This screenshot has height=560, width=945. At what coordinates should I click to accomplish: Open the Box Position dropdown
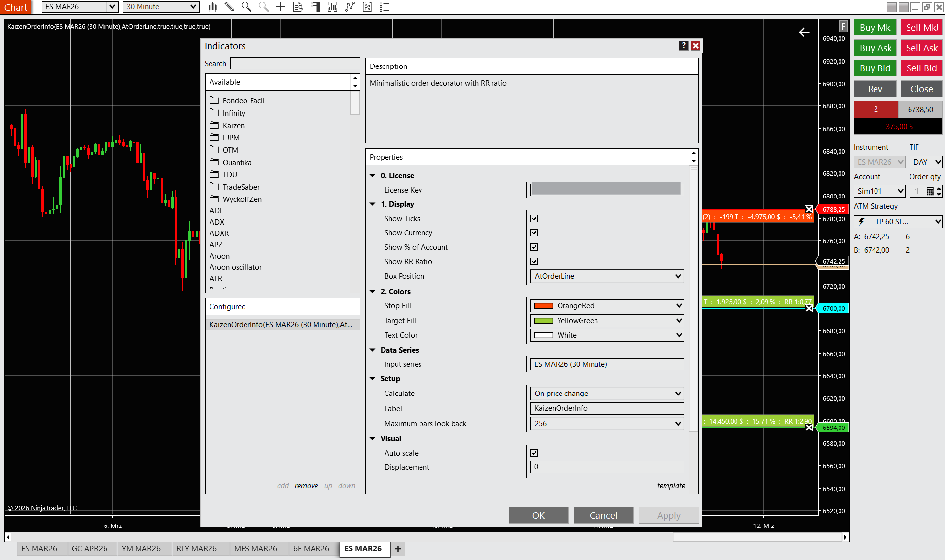pos(607,276)
